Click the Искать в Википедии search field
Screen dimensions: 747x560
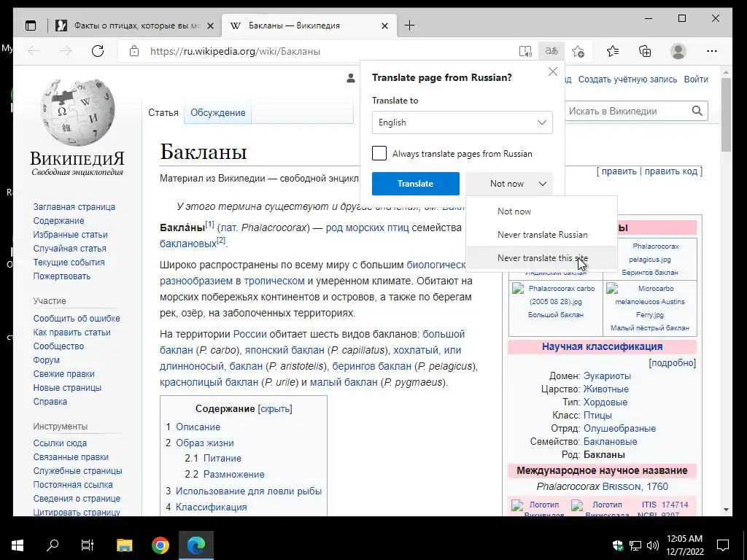(x=627, y=111)
